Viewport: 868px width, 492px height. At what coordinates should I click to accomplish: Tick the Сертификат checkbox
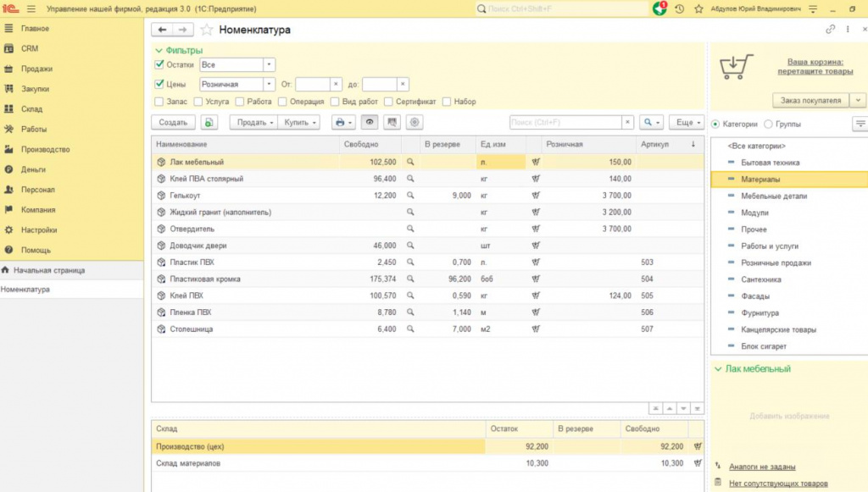388,102
